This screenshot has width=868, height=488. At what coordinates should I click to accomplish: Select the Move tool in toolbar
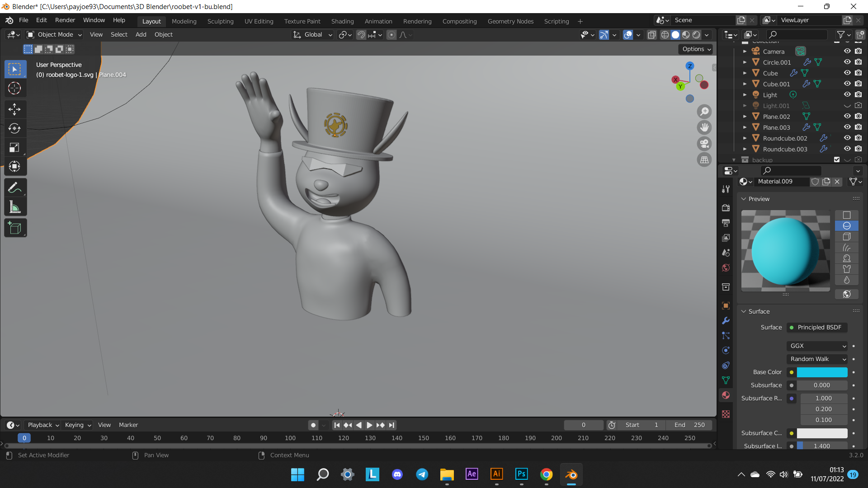14,109
